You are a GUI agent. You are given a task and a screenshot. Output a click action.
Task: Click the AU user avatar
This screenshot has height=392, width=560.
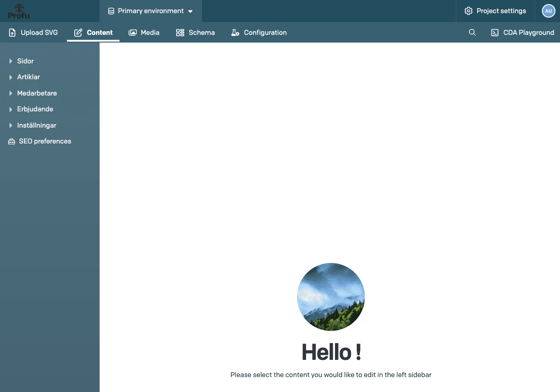tap(548, 11)
